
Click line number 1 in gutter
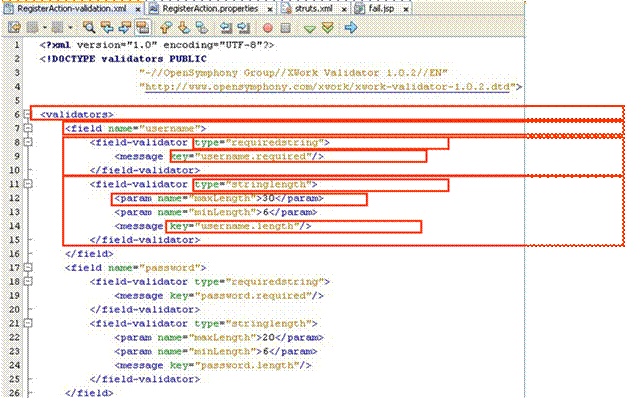click(16, 45)
